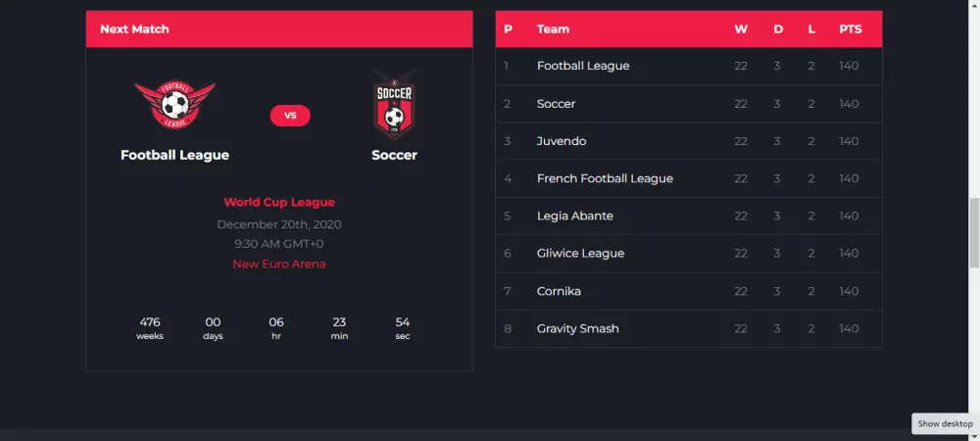Click the page vertical scrollbar thumb
The height and width of the screenshot is (441, 980).
[974, 231]
